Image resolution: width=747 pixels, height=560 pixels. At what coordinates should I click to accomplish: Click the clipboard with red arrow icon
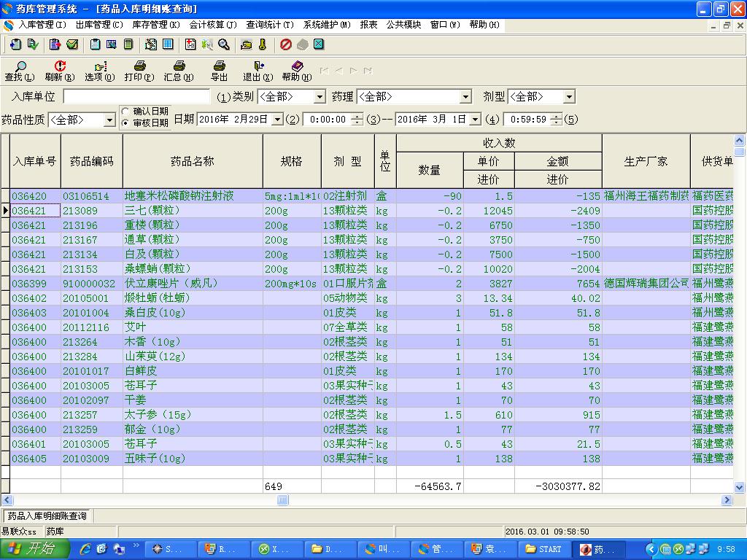click(55, 44)
